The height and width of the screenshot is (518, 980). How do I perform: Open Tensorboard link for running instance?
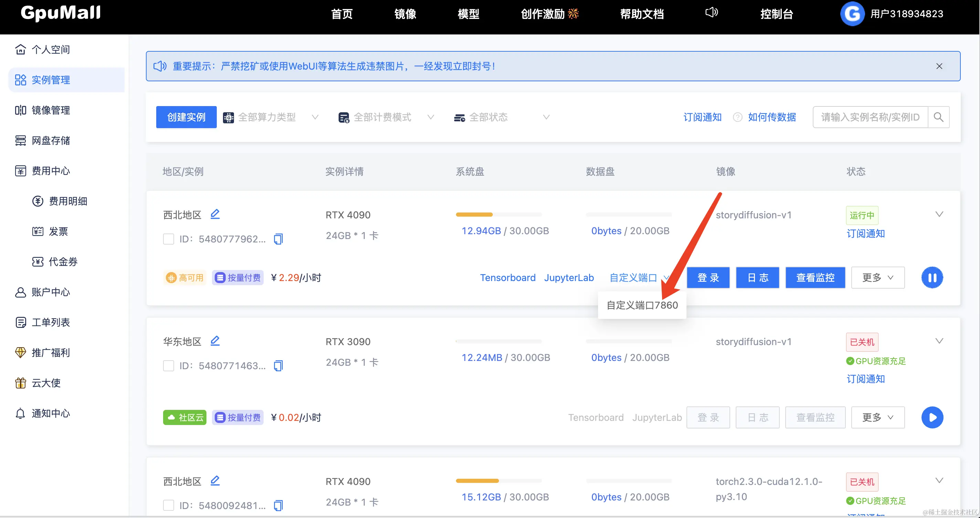(x=508, y=278)
